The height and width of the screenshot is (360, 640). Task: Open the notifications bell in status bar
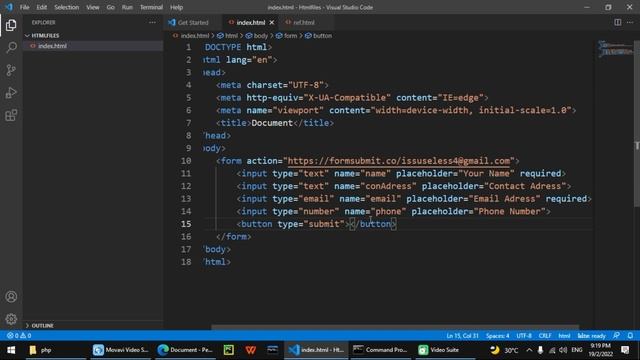630,336
